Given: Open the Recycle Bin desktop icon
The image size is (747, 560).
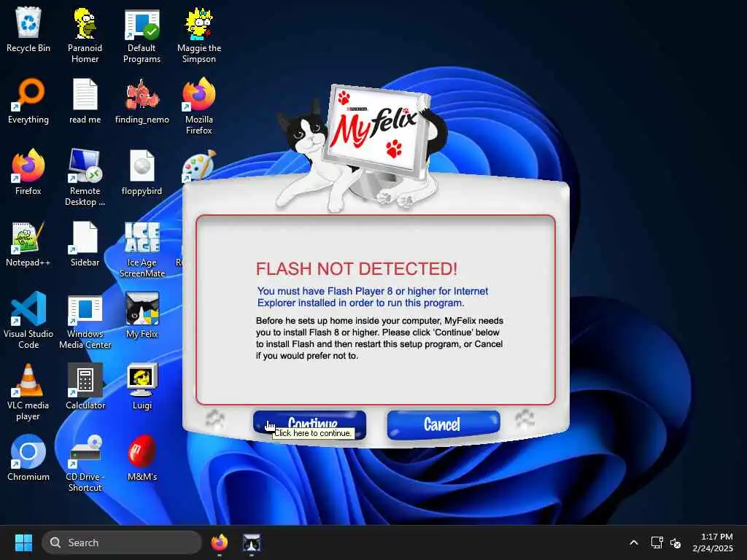Looking at the screenshot, I should click(28, 31).
